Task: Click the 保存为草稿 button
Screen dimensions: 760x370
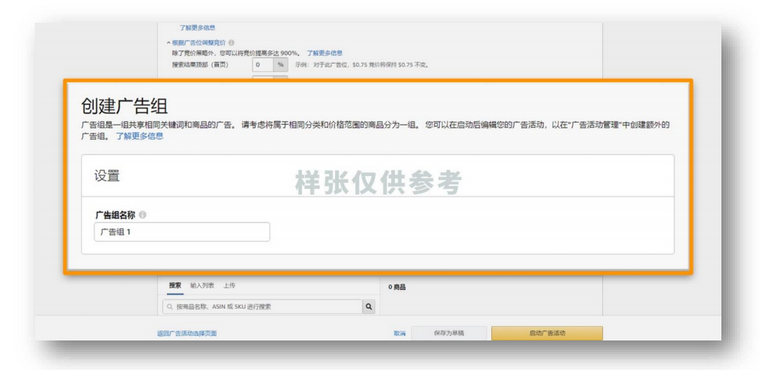Action: pyautogui.click(x=449, y=333)
